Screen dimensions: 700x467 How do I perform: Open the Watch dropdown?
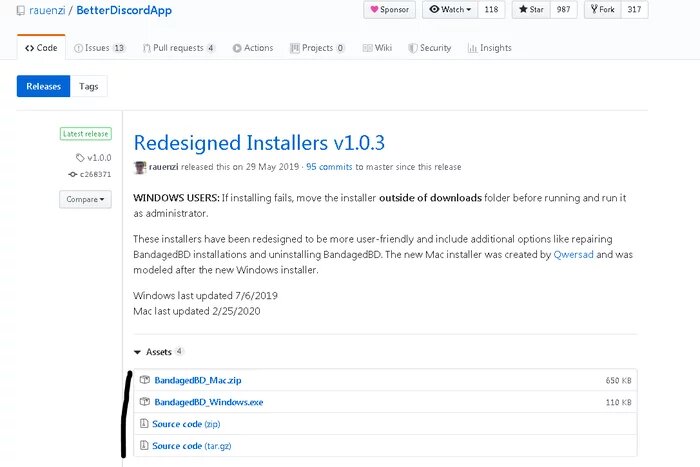tap(450, 9)
